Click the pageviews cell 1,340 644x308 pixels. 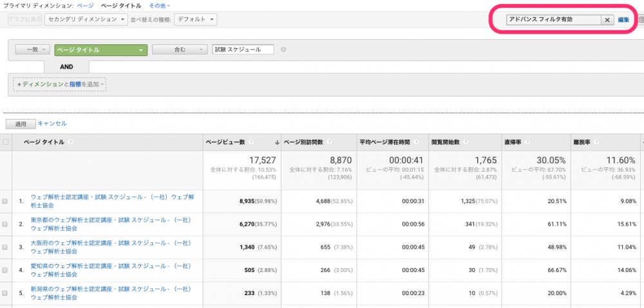click(x=247, y=248)
